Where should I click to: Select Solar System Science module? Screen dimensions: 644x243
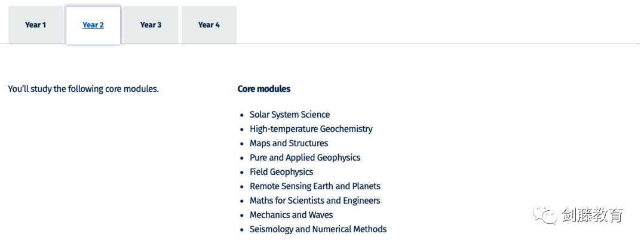(290, 115)
